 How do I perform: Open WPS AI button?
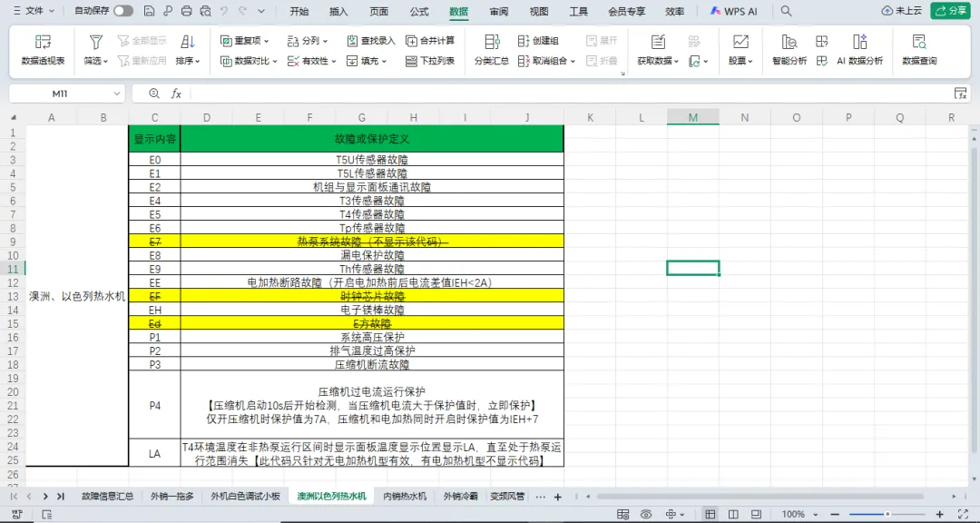[x=734, y=11]
